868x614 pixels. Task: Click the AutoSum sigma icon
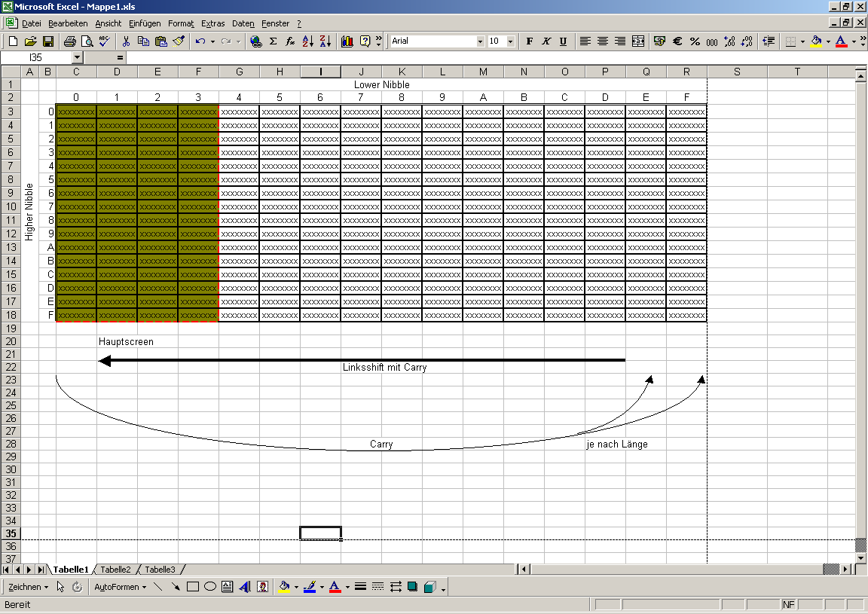point(273,41)
